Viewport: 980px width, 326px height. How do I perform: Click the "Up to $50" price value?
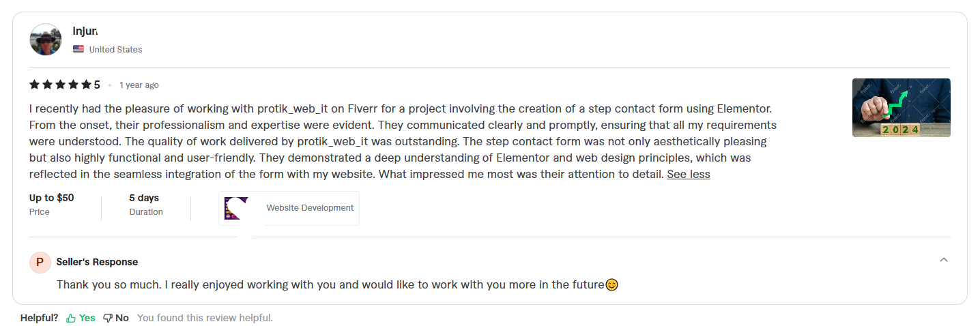[x=52, y=198]
